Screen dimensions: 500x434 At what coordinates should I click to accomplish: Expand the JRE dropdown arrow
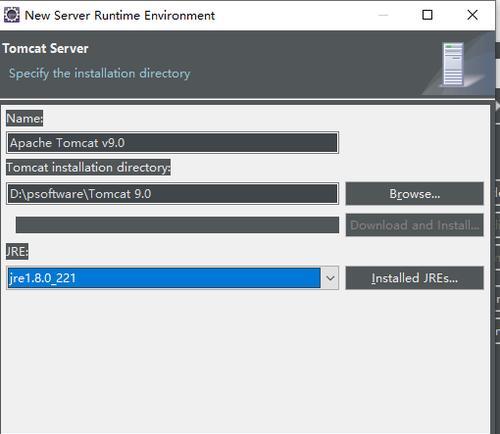click(x=330, y=278)
